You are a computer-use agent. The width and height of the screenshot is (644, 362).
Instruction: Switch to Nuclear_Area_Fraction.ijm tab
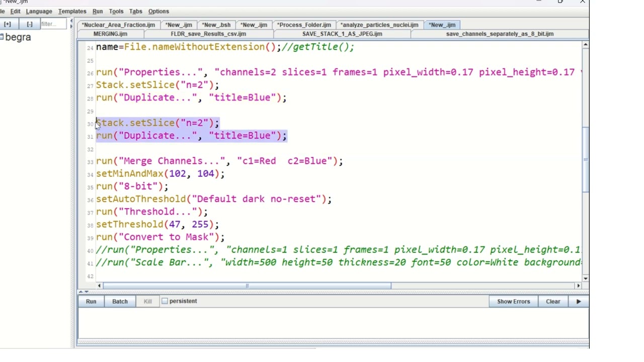click(119, 25)
